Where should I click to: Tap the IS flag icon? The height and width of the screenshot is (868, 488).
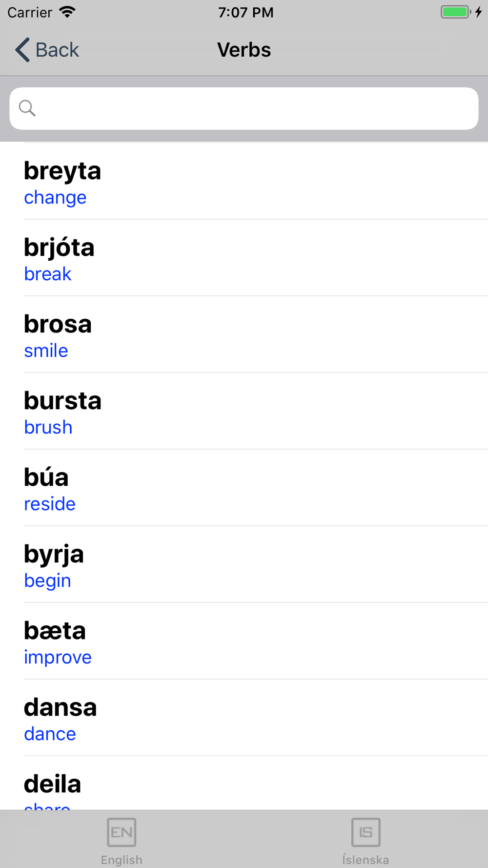point(366,832)
